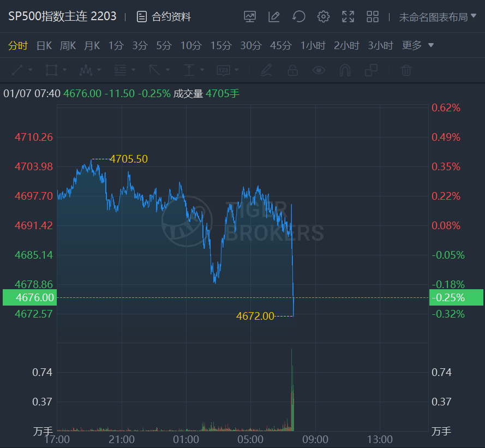Toggle the lock drawings icon
This screenshot has height=448, width=485.
[x=293, y=70]
